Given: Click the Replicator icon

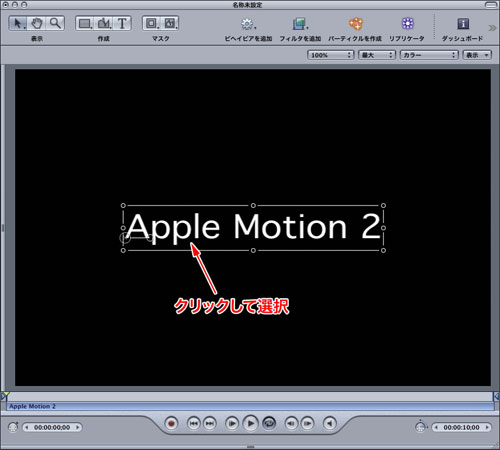Looking at the screenshot, I should tap(407, 23).
